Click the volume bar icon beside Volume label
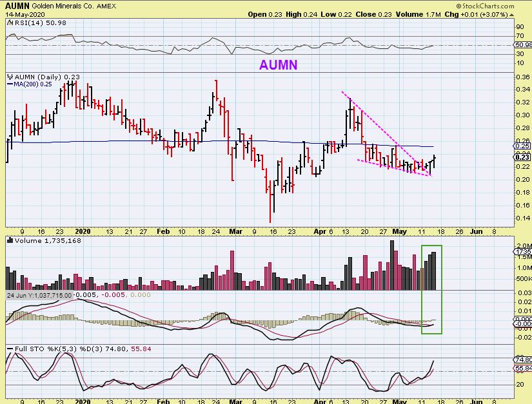Screen dimensions: 532x404 coord(10,240)
